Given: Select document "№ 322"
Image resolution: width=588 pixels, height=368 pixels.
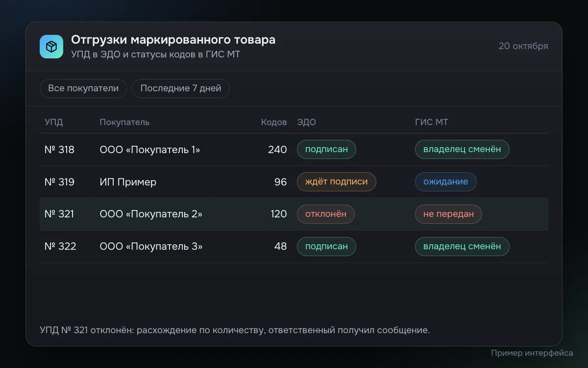Looking at the screenshot, I should (x=60, y=246).
